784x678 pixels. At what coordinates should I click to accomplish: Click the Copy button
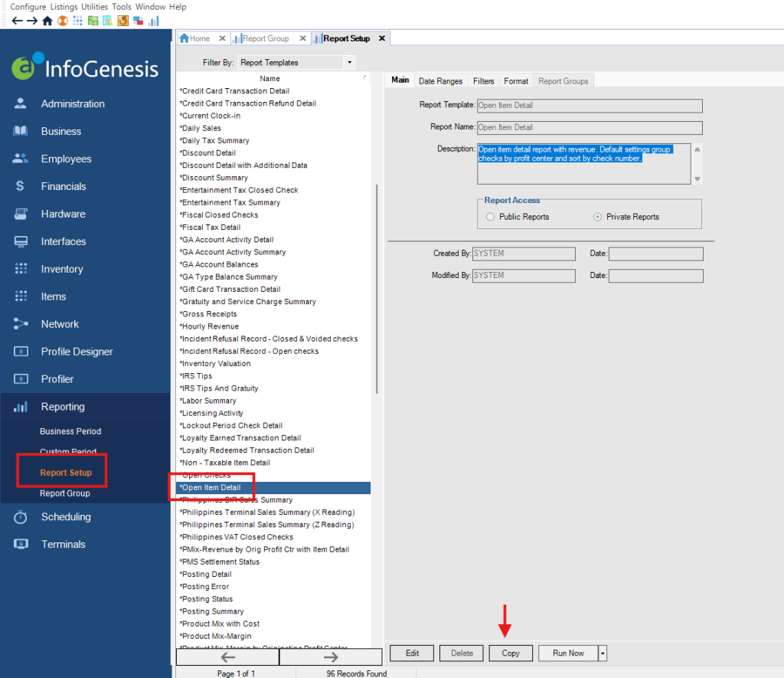click(511, 653)
